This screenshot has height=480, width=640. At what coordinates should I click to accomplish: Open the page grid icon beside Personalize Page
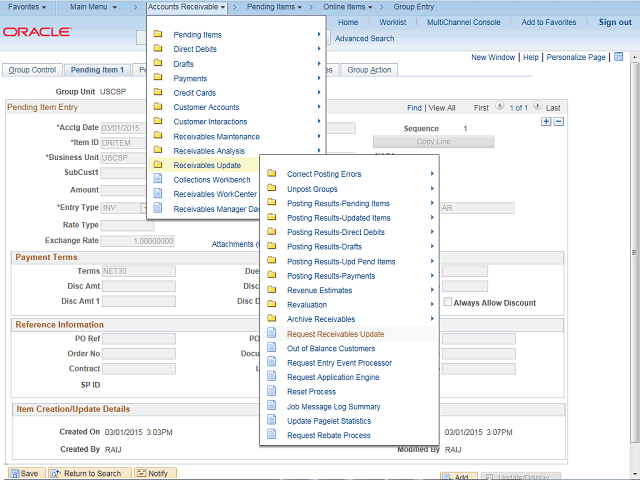pos(619,57)
